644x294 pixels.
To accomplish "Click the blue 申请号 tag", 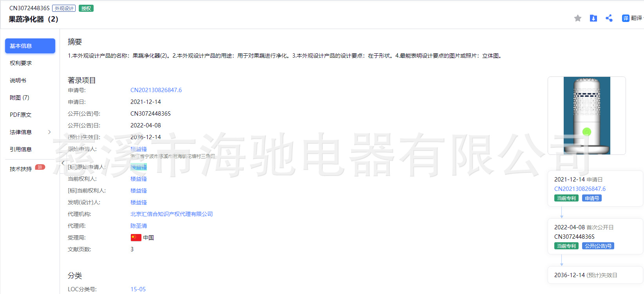I will point(592,198).
